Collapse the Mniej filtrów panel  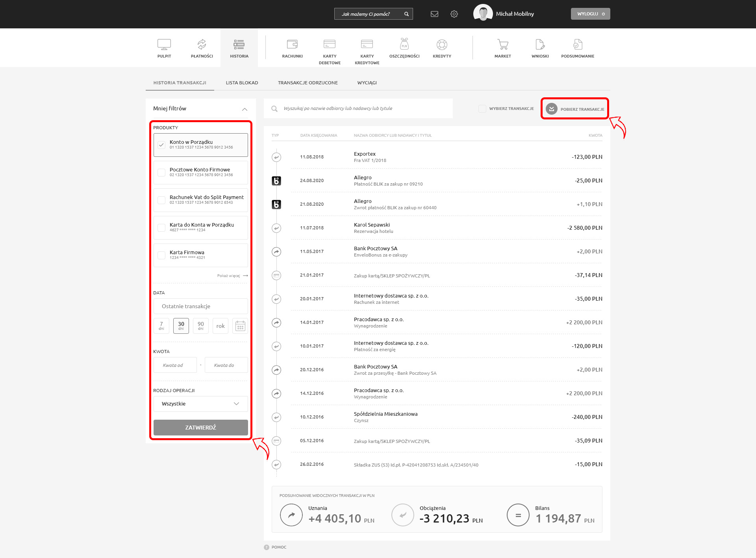click(x=245, y=109)
